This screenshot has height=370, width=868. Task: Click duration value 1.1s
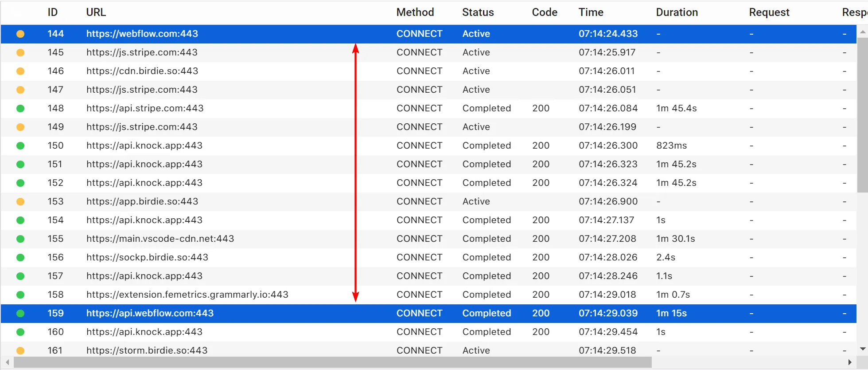click(664, 276)
